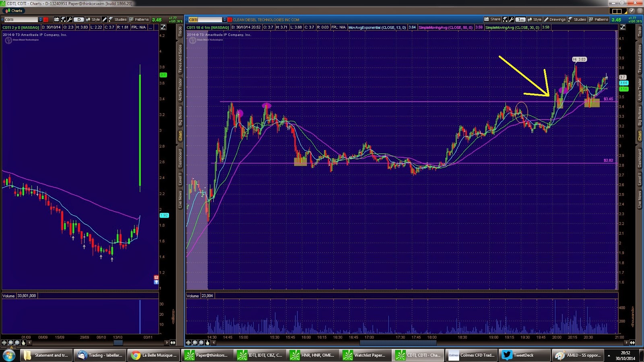Expand hidden header fields ellipsis in left chart
This screenshot has width=644, height=362.
pyautogui.click(x=150, y=27)
